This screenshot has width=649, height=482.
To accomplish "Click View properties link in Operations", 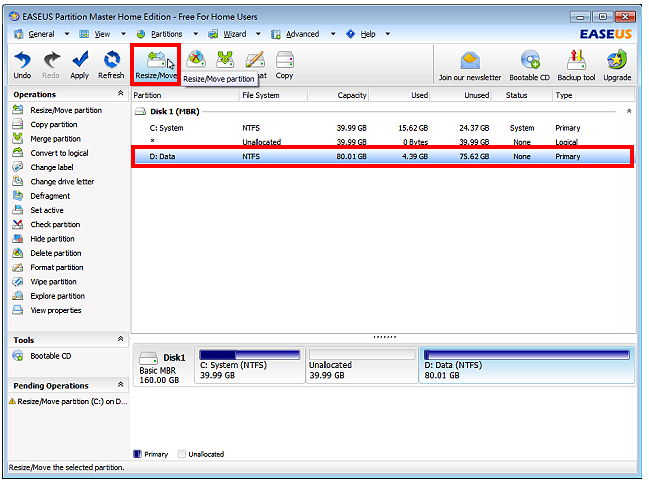I will 56,310.
